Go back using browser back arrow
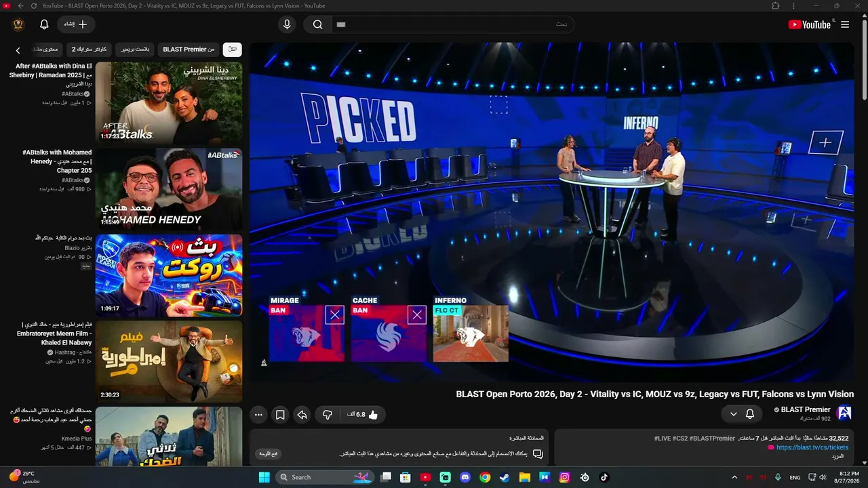 tap(20, 5)
